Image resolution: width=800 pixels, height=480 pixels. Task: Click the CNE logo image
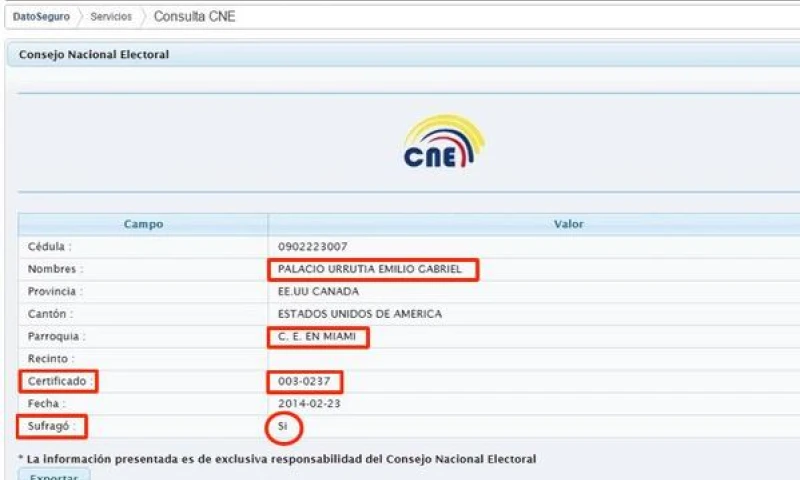click(x=444, y=141)
